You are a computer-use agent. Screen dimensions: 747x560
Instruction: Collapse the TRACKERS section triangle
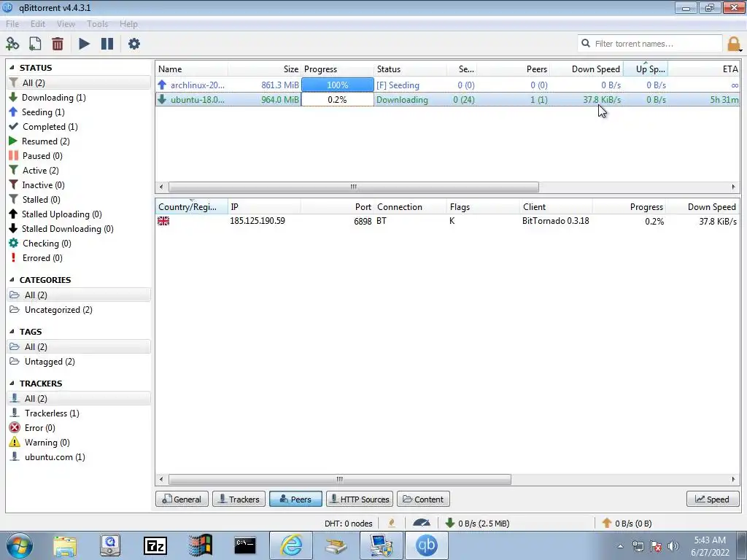pyautogui.click(x=12, y=384)
